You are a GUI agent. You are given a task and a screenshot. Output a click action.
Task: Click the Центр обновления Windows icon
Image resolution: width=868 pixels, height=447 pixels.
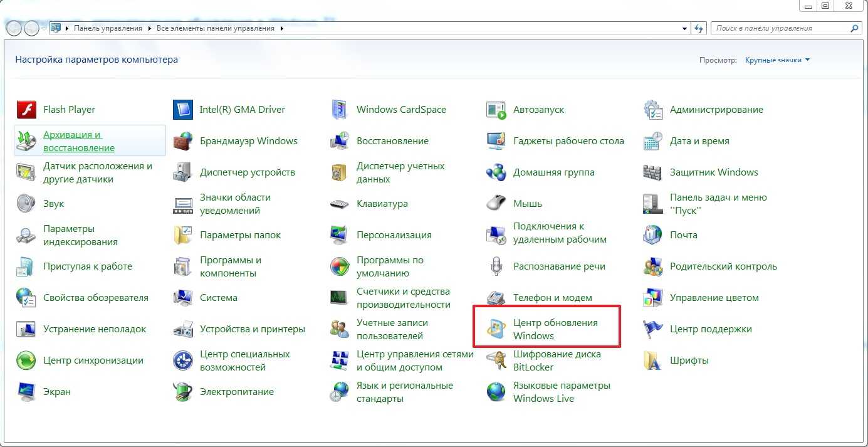click(496, 329)
